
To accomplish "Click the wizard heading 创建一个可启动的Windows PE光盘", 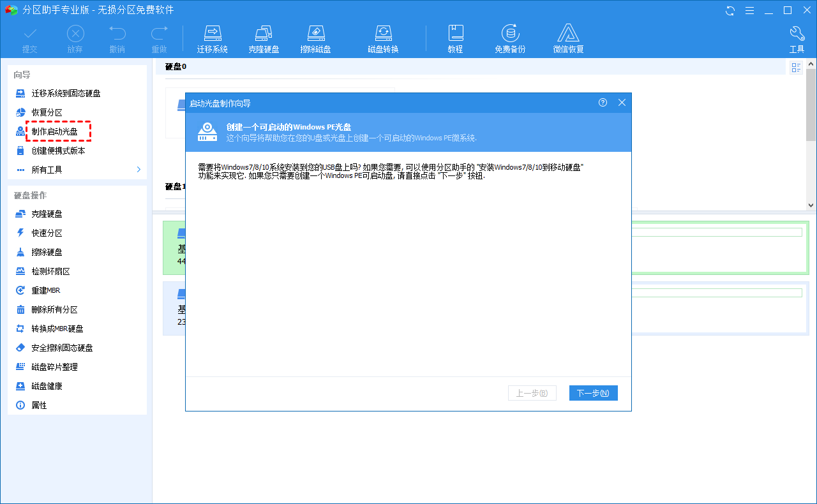I will coord(289,128).
